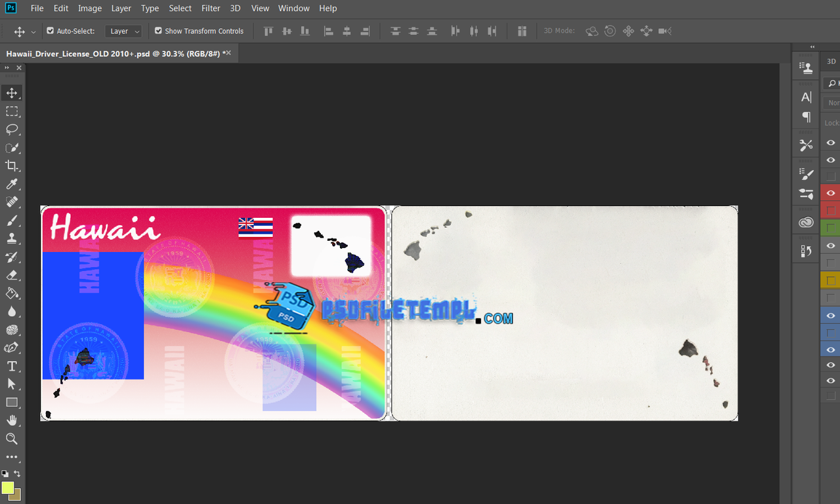The height and width of the screenshot is (504, 840).
Task: Open the Image menu
Action: tap(90, 9)
